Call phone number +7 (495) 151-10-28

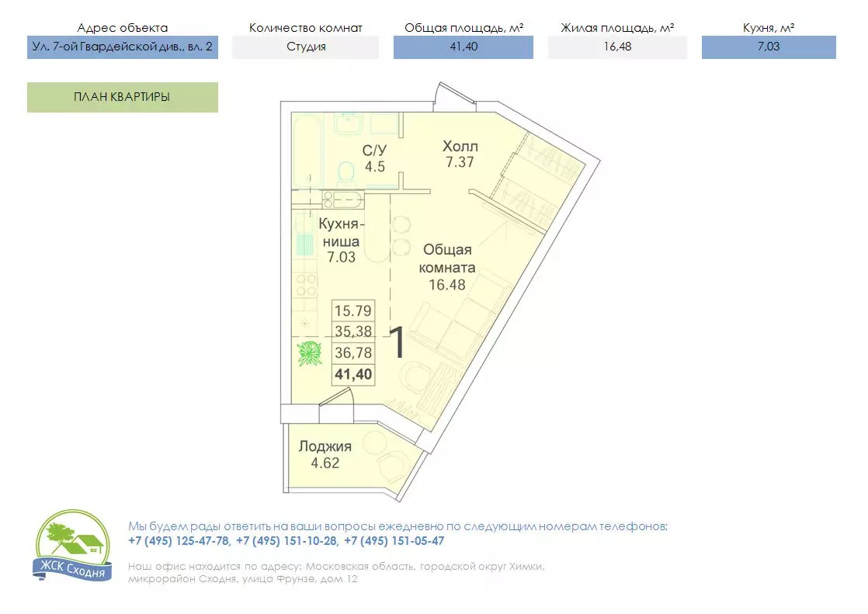tap(286, 541)
